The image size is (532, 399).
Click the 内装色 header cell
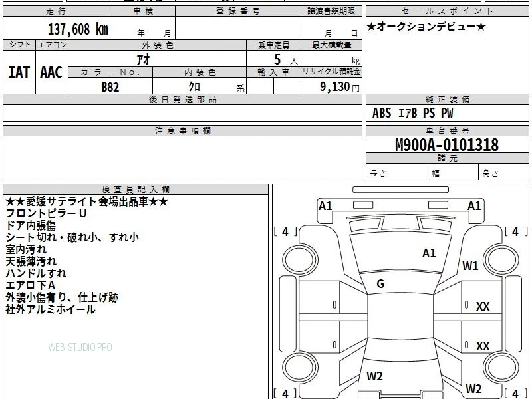(199, 72)
